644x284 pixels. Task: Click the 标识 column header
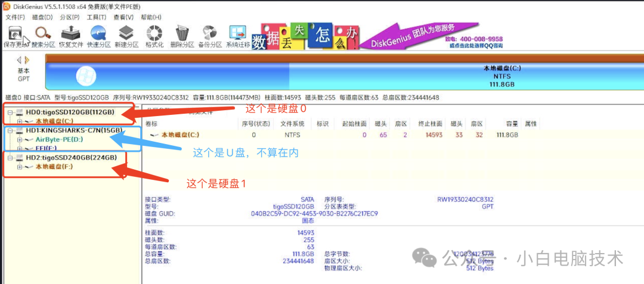(x=323, y=124)
